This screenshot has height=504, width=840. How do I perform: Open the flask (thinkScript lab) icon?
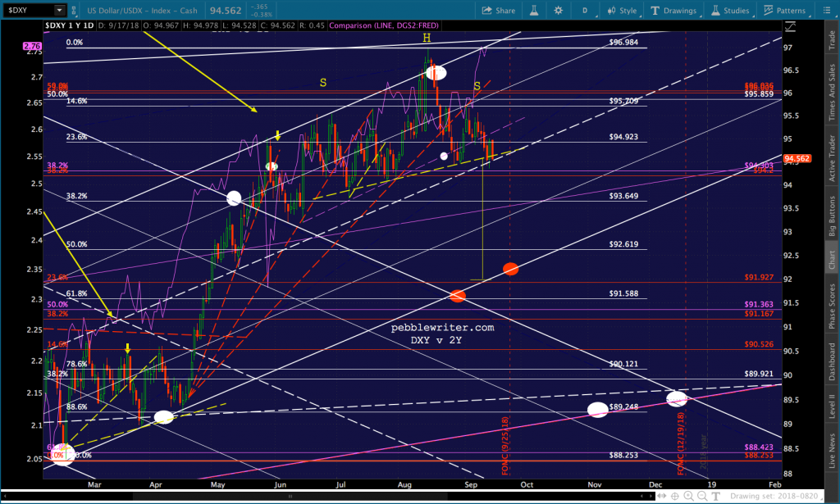pyautogui.click(x=534, y=10)
